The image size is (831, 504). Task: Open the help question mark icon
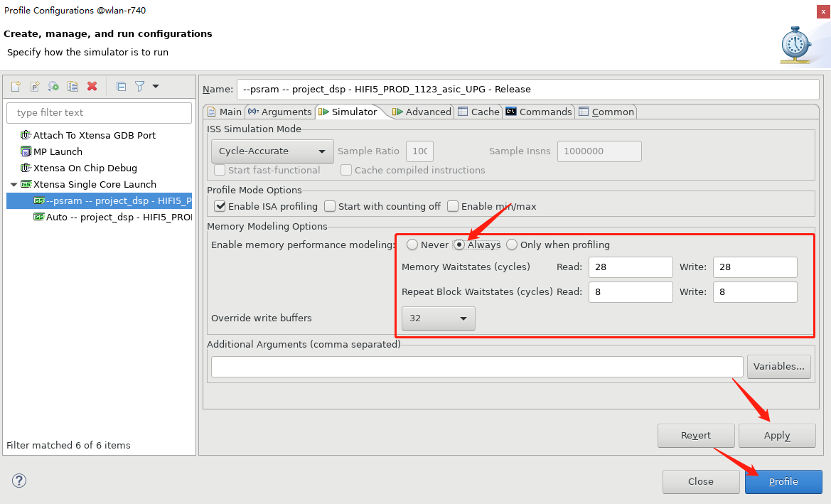click(19, 481)
